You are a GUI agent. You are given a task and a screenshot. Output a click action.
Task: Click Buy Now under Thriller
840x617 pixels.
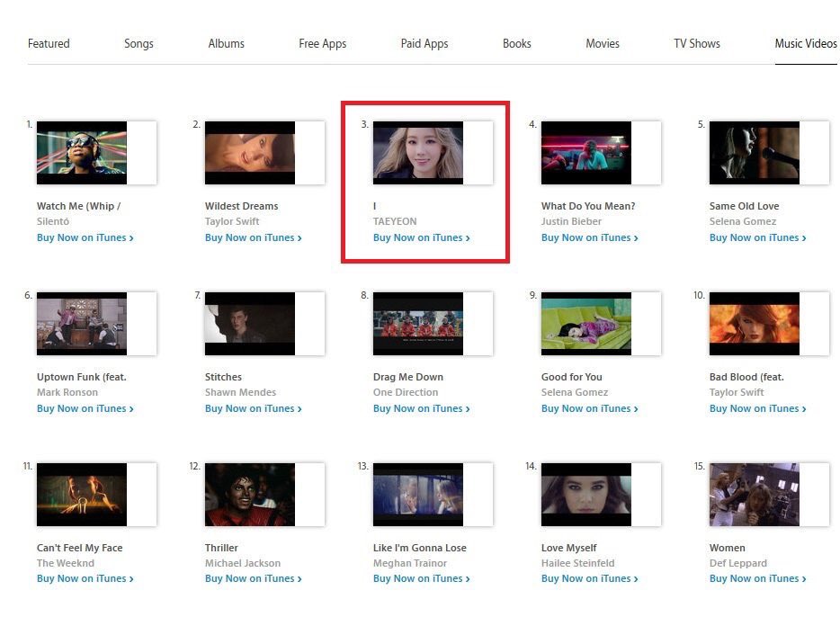pos(254,578)
